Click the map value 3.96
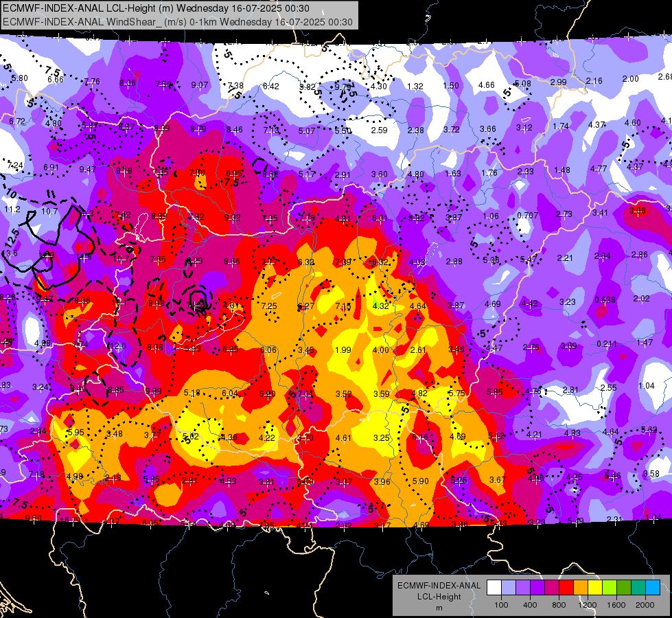Image resolution: width=672 pixels, height=618 pixels. point(382,481)
